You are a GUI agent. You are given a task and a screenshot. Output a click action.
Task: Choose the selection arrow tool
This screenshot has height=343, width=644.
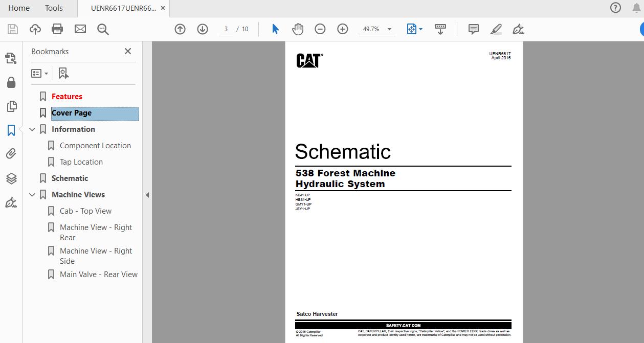(275, 29)
